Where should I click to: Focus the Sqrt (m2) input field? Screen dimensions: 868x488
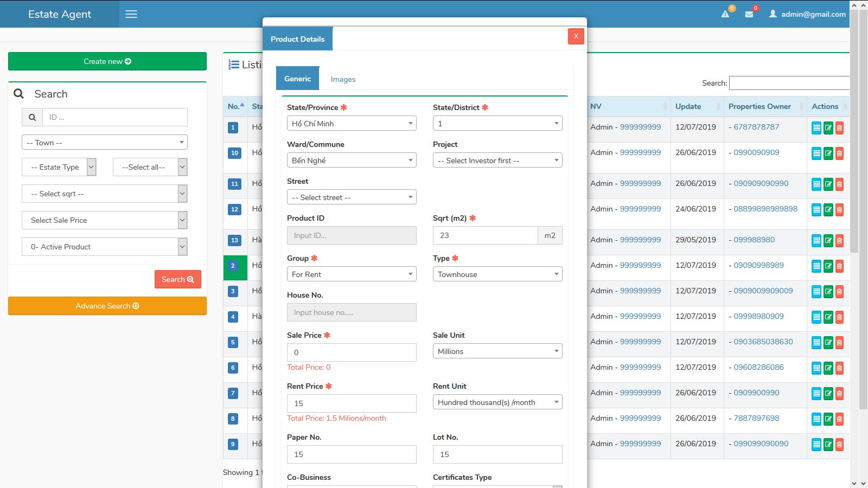(x=485, y=235)
